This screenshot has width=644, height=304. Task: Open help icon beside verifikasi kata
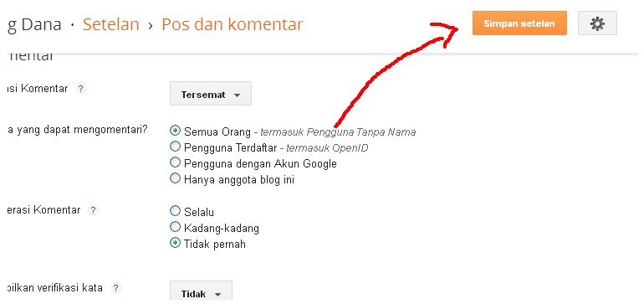115,288
